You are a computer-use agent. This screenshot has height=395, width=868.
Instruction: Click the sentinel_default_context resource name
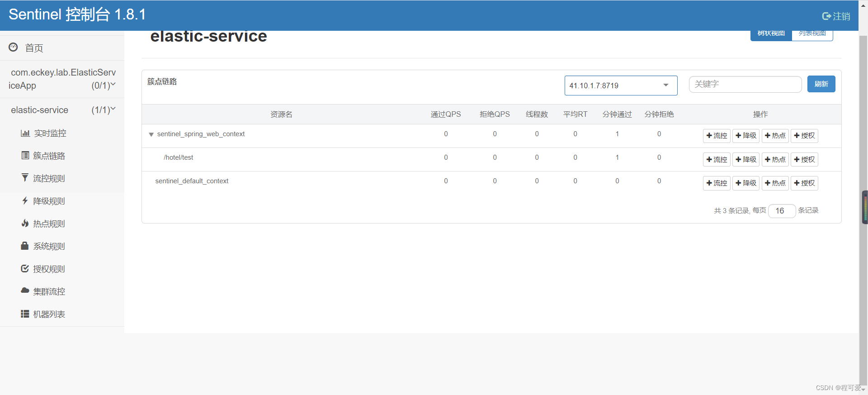tap(192, 181)
